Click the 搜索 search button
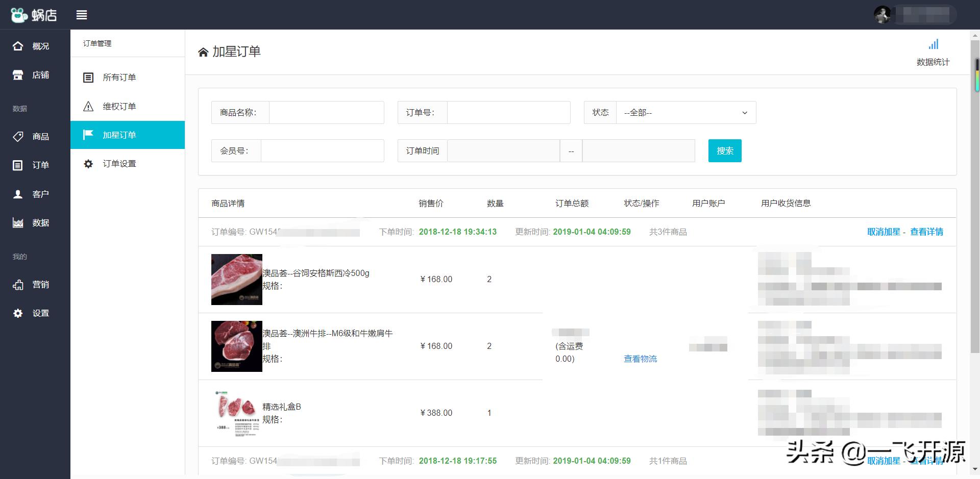The image size is (980, 479). (x=724, y=150)
